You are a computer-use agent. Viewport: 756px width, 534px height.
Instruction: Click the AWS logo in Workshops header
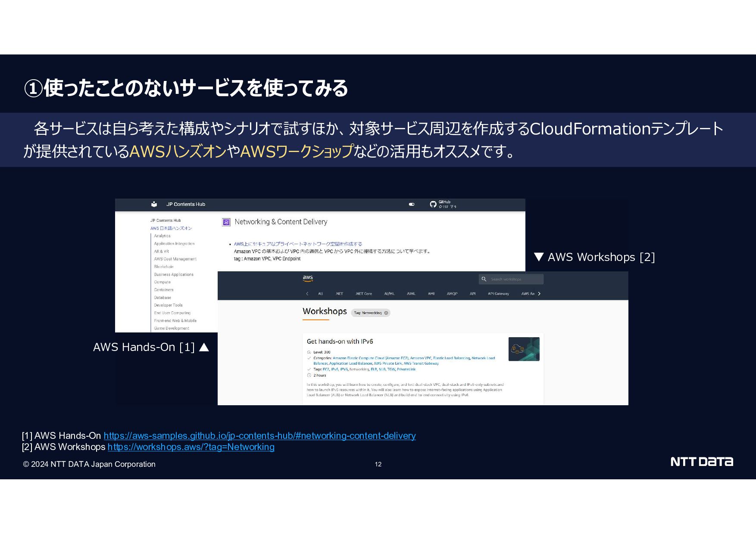pos(308,279)
